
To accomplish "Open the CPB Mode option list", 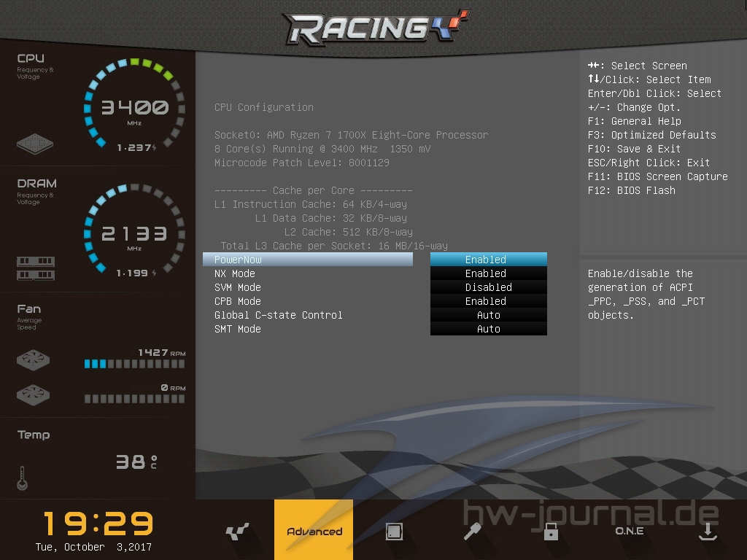I will (x=488, y=301).
